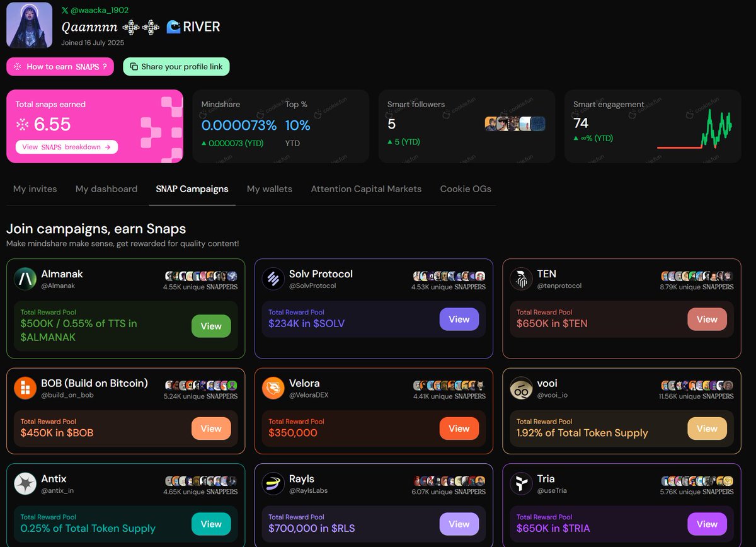
Task: Click the Velora logo icon
Action: (x=273, y=388)
